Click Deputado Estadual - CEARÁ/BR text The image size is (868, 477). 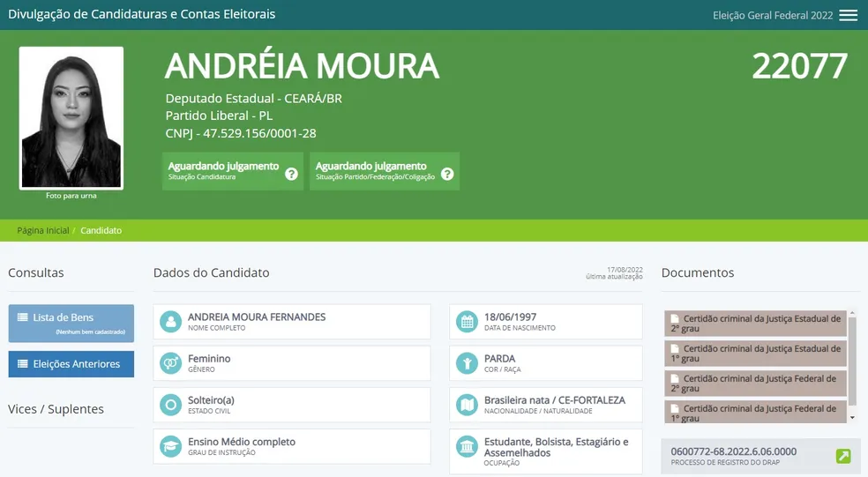[x=253, y=99]
